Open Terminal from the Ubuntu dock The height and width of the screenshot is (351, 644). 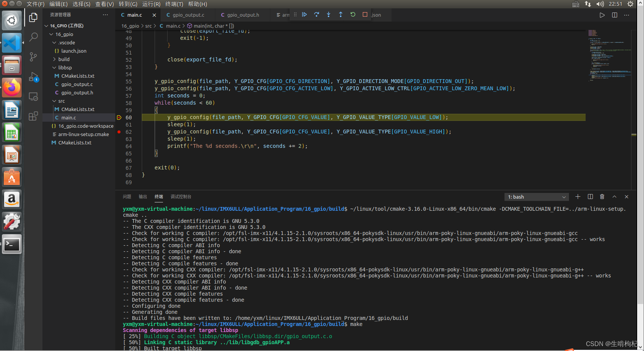(x=12, y=244)
